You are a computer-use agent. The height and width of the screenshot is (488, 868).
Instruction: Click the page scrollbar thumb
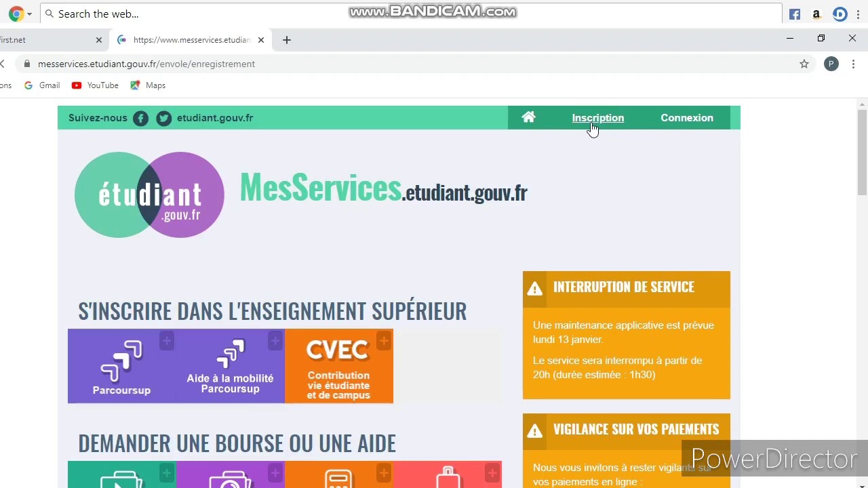tap(863, 151)
